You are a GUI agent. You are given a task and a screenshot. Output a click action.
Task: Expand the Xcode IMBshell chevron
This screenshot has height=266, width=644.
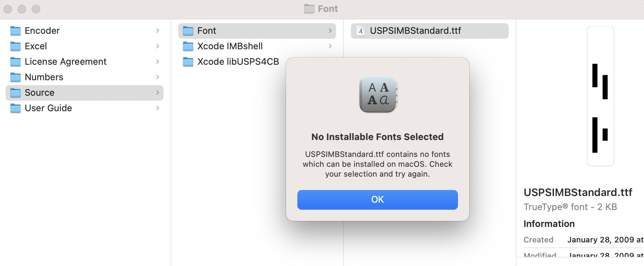tap(330, 46)
